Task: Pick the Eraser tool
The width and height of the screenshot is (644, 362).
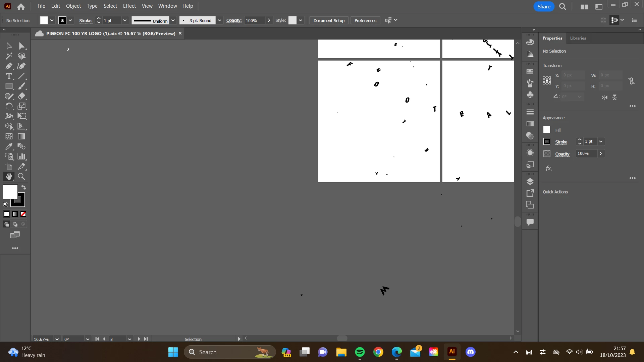Action: pyautogui.click(x=21, y=96)
